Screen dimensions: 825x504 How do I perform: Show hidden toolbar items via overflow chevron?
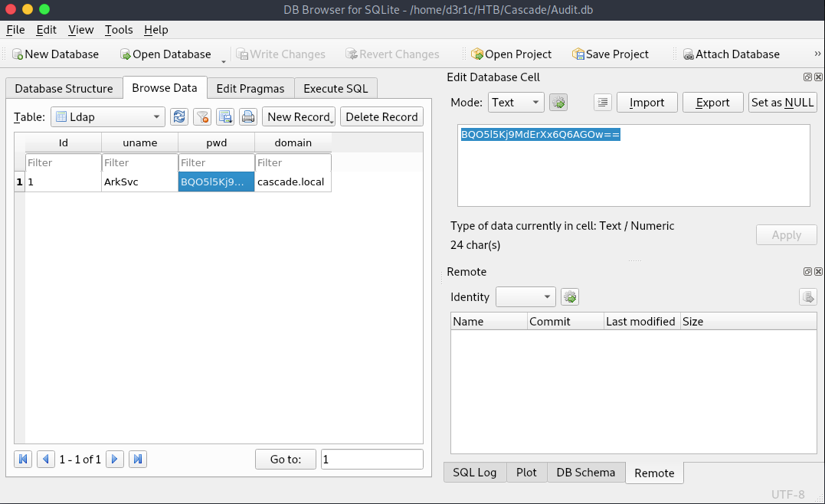(817, 54)
